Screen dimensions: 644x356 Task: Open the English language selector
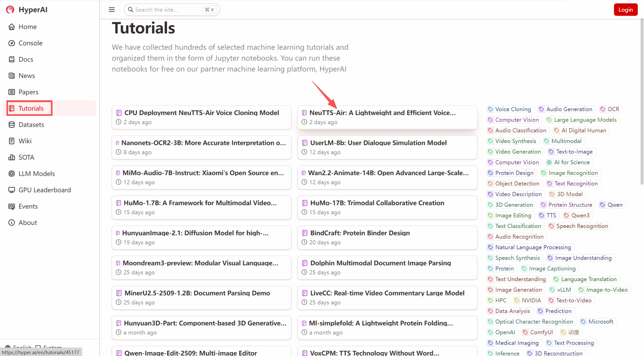(x=19, y=347)
